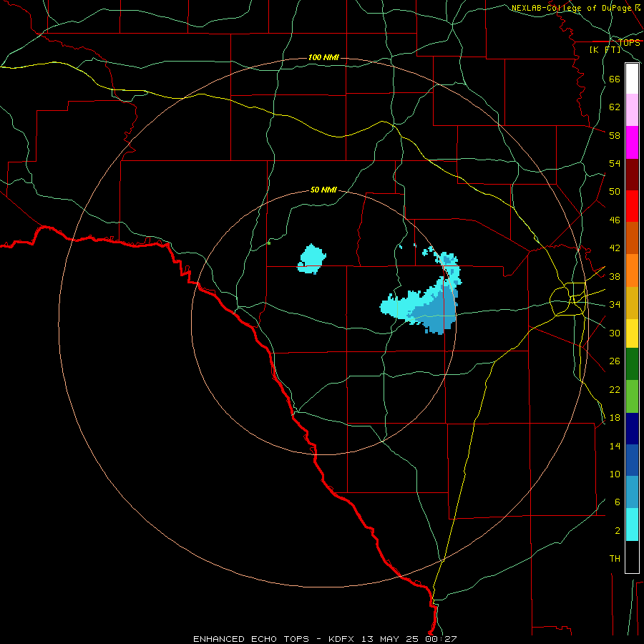Click the isolated cyan echo blob west
The width and height of the screenshot is (644, 644).
(312, 259)
